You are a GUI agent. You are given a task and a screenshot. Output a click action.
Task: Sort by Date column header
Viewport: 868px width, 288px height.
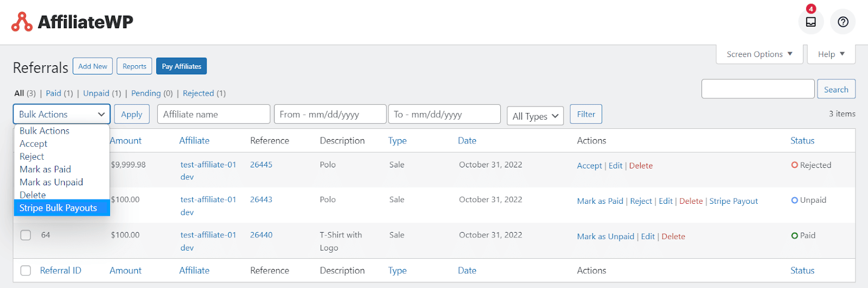[x=467, y=141]
